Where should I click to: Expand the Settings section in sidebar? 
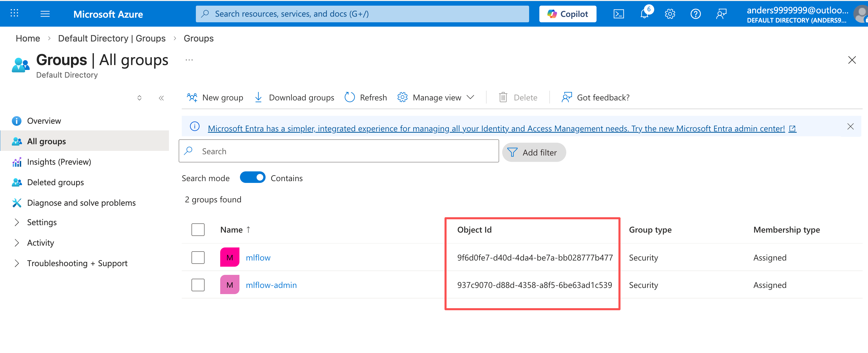(x=42, y=222)
